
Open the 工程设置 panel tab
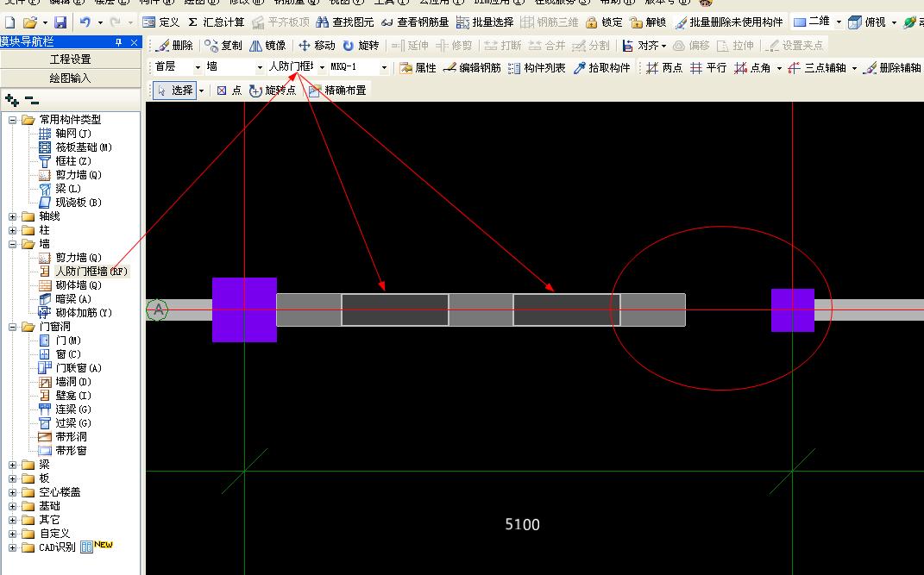click(x=71, y=59)
